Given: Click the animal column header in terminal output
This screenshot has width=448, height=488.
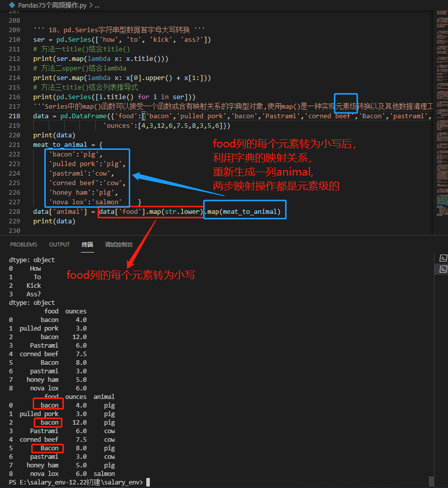Looking at the screenshot, I should click(x=104, y=397).
